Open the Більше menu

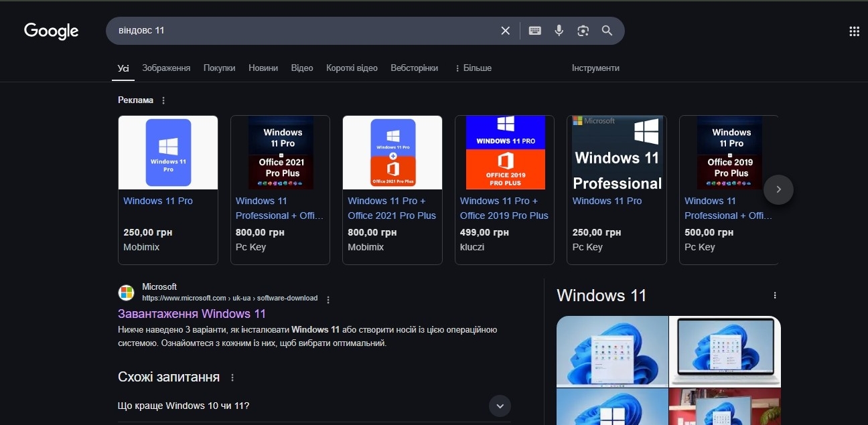tap(473, 68)
